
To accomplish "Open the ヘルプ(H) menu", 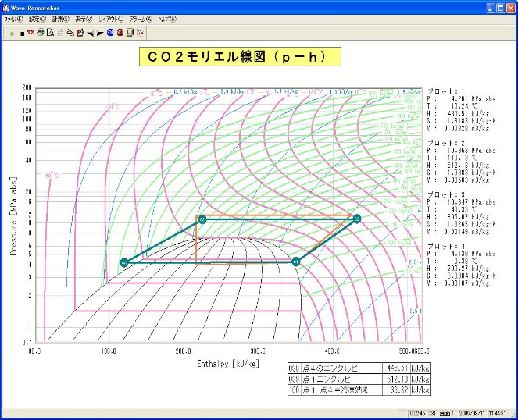I will point(167,20).
